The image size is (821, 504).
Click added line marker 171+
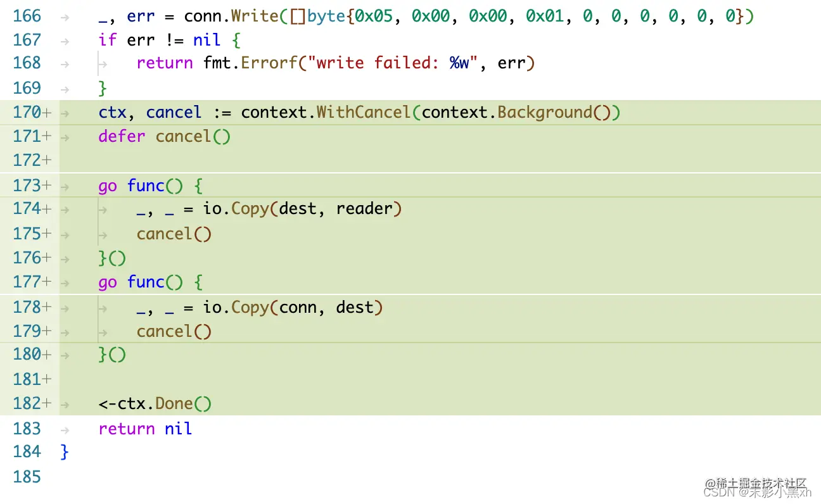[32, 136]
